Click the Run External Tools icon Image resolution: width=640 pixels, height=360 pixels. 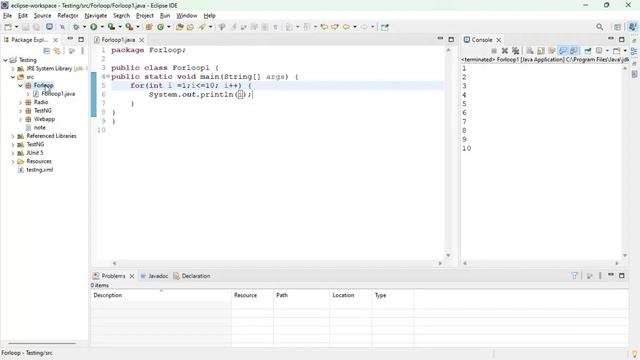tap(129, 27)
